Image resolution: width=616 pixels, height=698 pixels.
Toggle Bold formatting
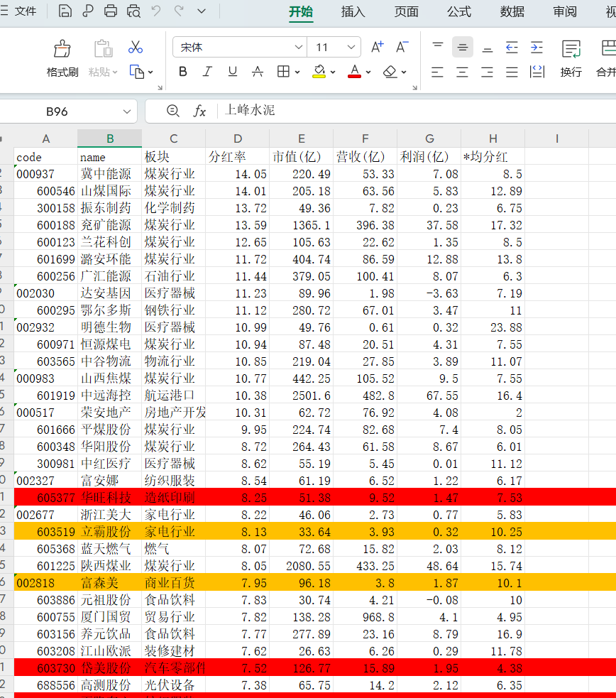183,72
